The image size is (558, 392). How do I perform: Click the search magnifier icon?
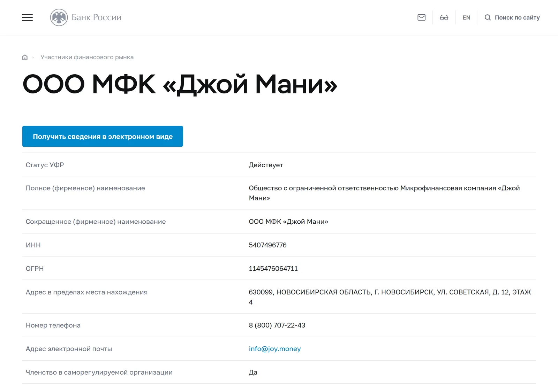pyautogui.click(x=488, y=17)
